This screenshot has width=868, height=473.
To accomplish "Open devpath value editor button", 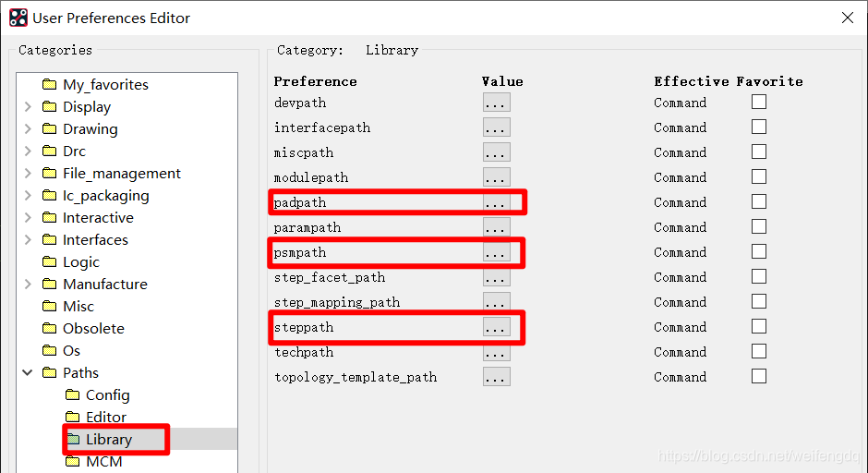I will (496, 103).
